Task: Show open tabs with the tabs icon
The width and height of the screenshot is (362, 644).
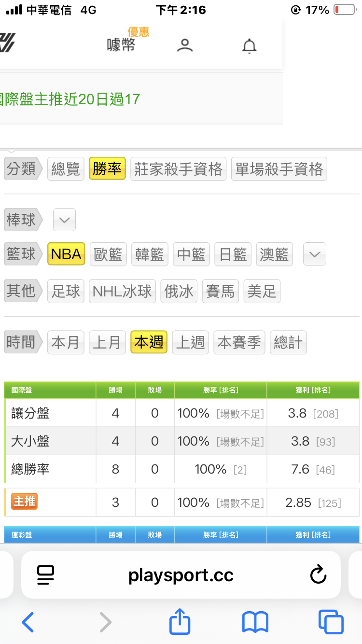Action: (331, 622)
